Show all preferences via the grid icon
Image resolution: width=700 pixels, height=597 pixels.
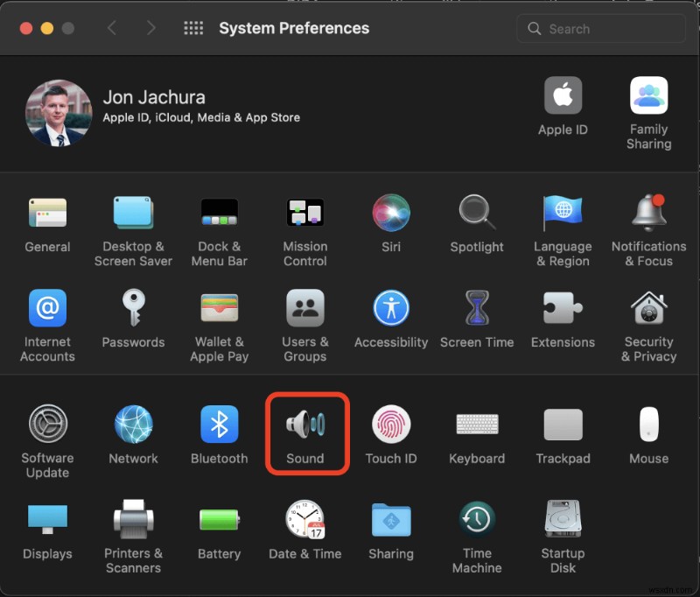click(192, 27)
